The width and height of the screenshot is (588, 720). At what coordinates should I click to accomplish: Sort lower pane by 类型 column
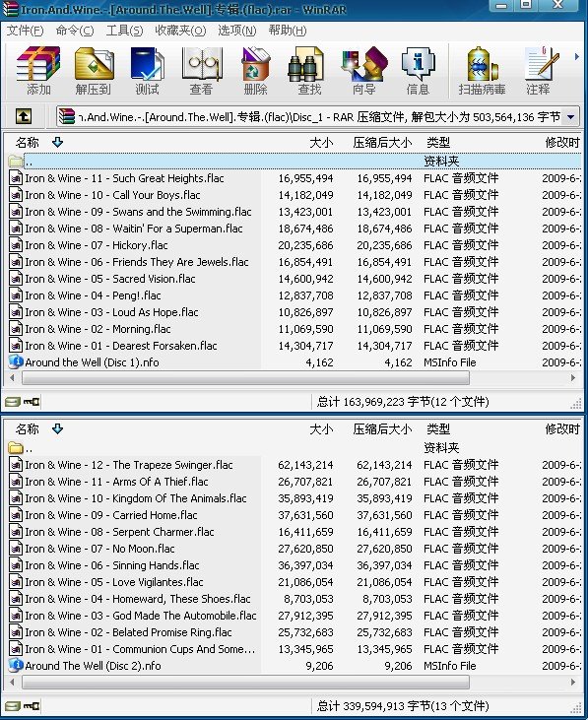[438, 429]
